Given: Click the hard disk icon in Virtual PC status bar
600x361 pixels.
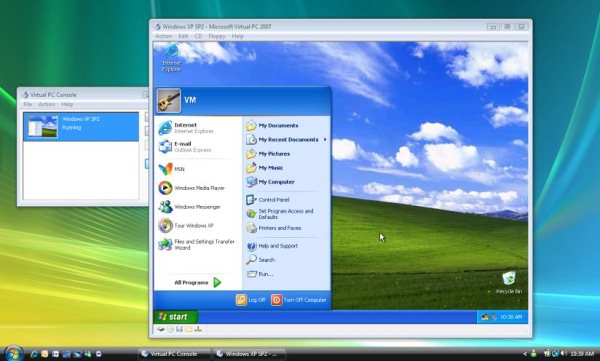Looking at the screenshot, I should click(161, 329).
